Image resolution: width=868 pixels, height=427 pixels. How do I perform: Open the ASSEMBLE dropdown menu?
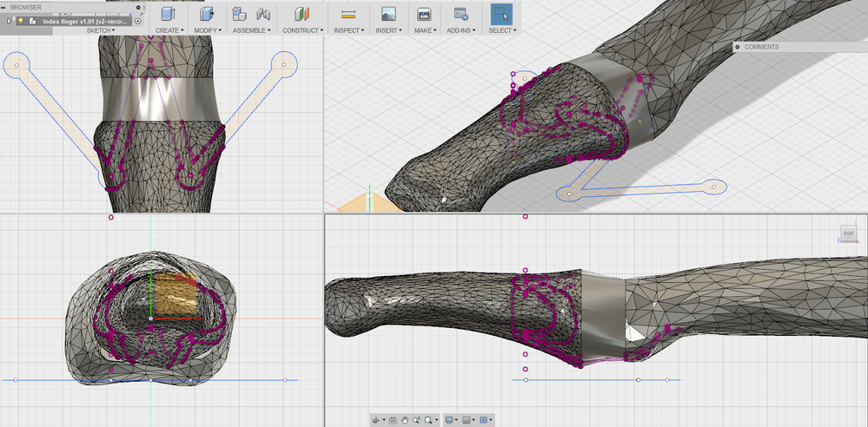point(251,30)
